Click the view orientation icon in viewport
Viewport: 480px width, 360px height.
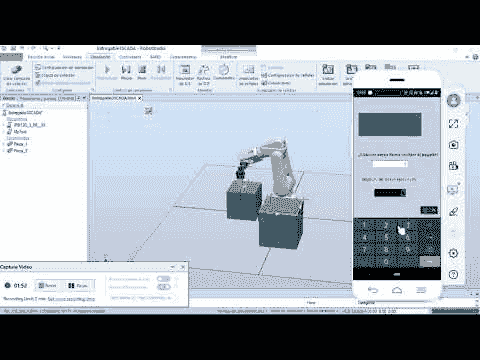(x=148, y=111)
